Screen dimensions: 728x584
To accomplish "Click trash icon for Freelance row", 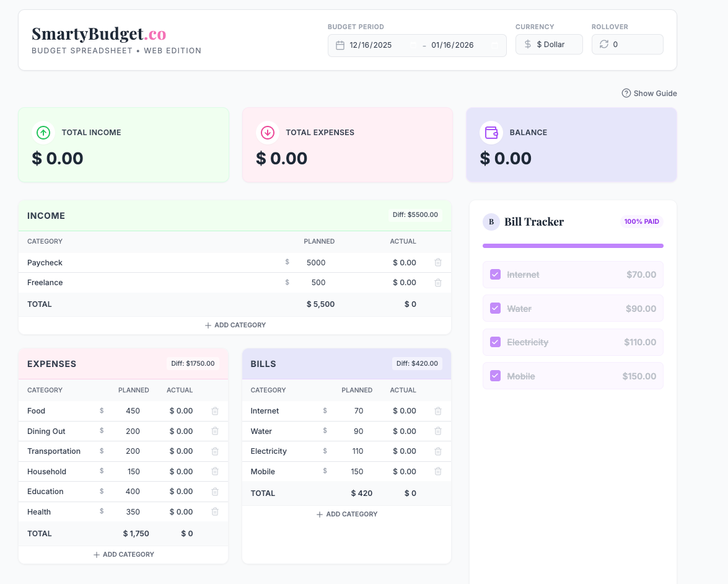I will coord(438,283).
